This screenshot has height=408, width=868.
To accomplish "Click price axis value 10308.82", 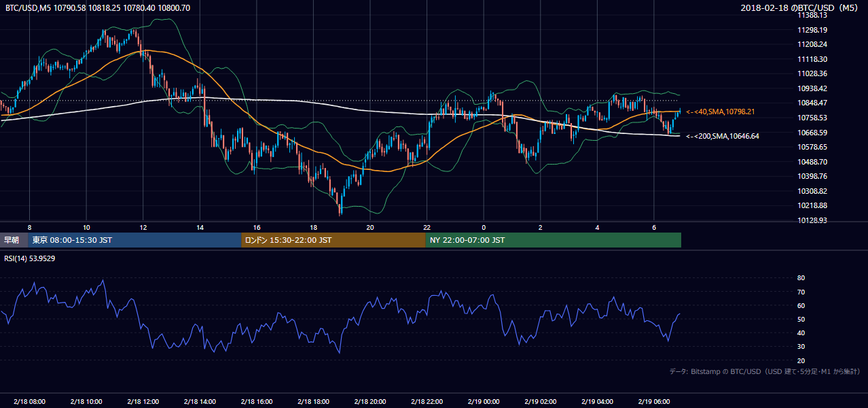I will pyautogui.click(x=812, y=191).
